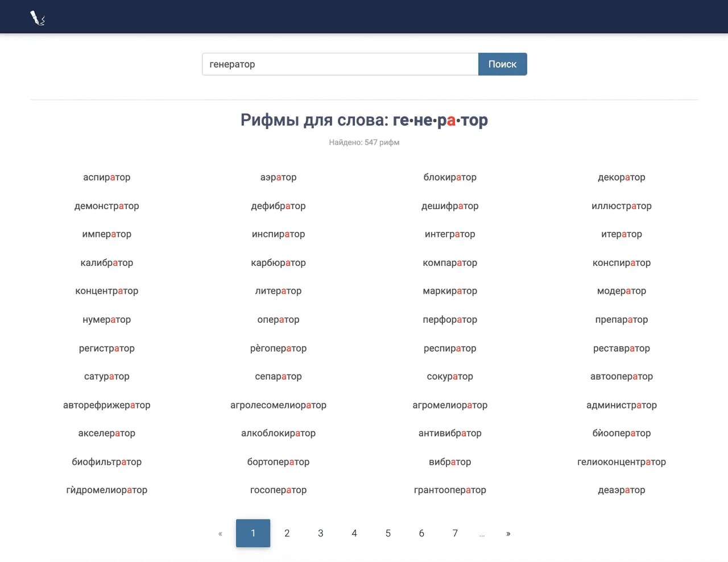Open the word деаэратор

pos(622,490)
